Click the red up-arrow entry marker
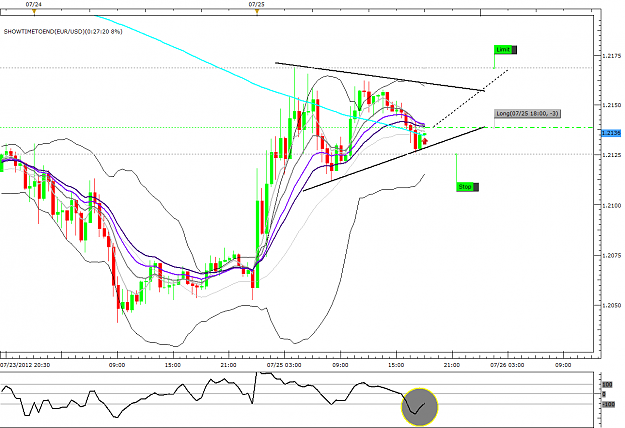 pyautogui.click(x=425, y=141)
